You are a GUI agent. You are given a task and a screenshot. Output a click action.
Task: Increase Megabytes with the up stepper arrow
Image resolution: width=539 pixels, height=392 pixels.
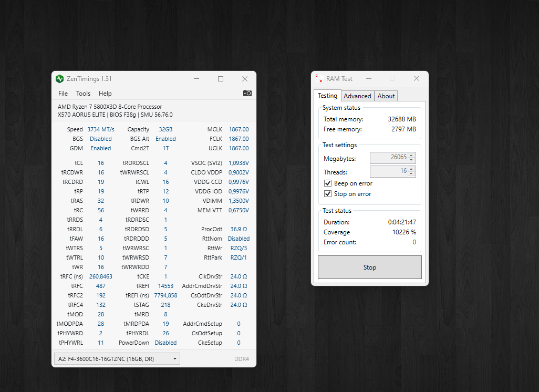[411, 155]
